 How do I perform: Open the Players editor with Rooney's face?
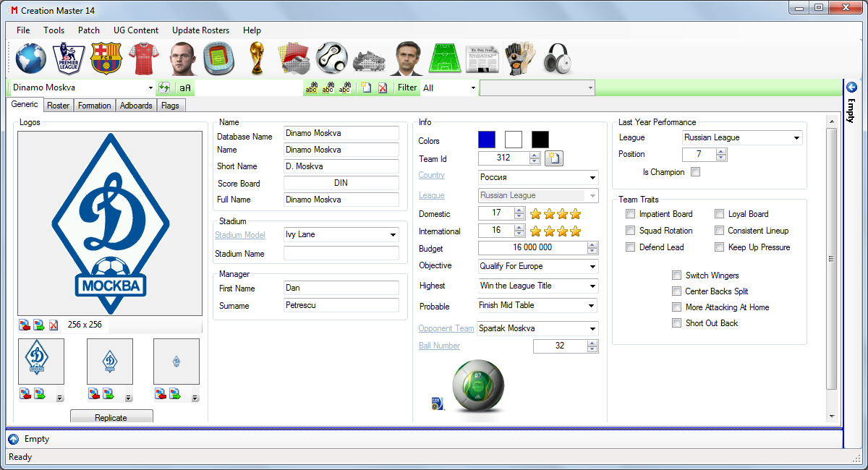tap(182, 57)
